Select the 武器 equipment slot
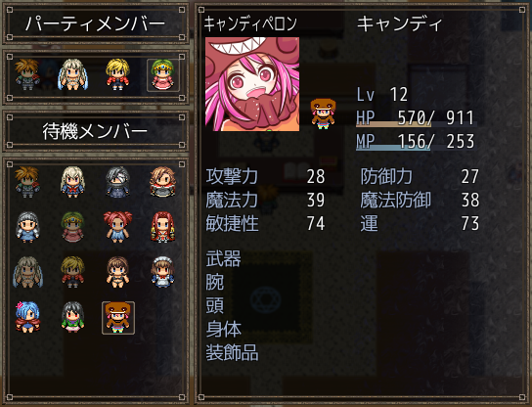Image resolution: width=532 pixels, height=407 pixels. pos(224,258)
